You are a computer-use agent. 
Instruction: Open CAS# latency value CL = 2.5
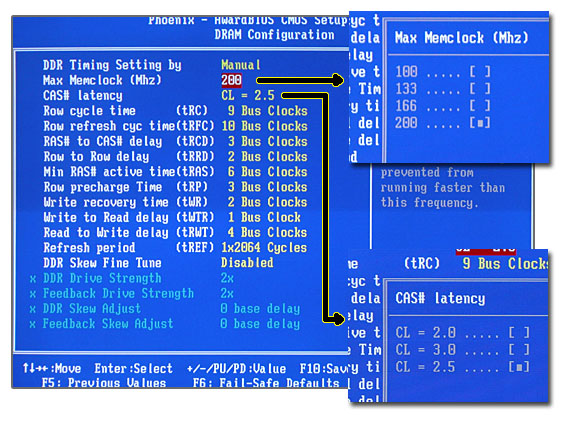tap(248, 95)
